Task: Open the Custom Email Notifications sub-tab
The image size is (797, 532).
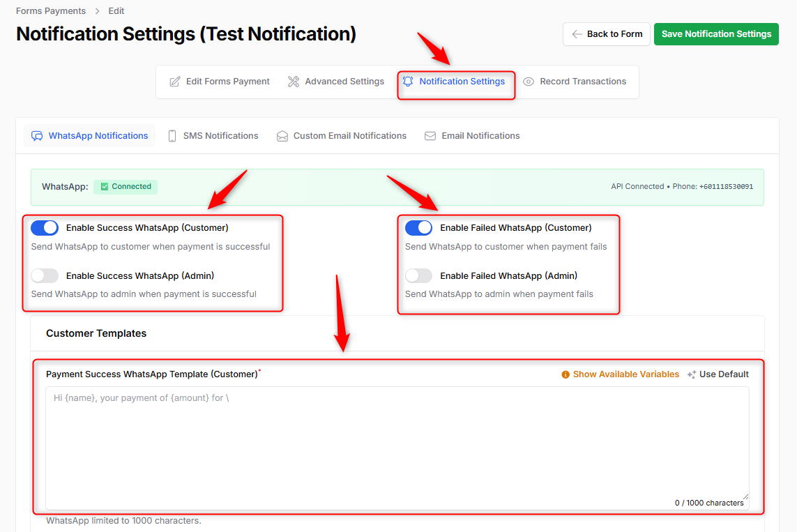Action: (342, 136)
